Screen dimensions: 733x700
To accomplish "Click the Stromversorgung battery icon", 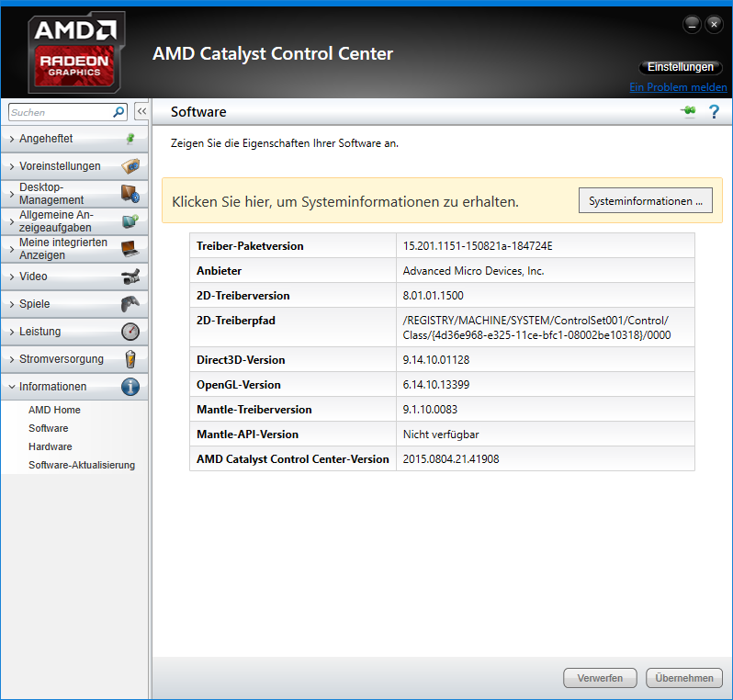I will point(130,359).
